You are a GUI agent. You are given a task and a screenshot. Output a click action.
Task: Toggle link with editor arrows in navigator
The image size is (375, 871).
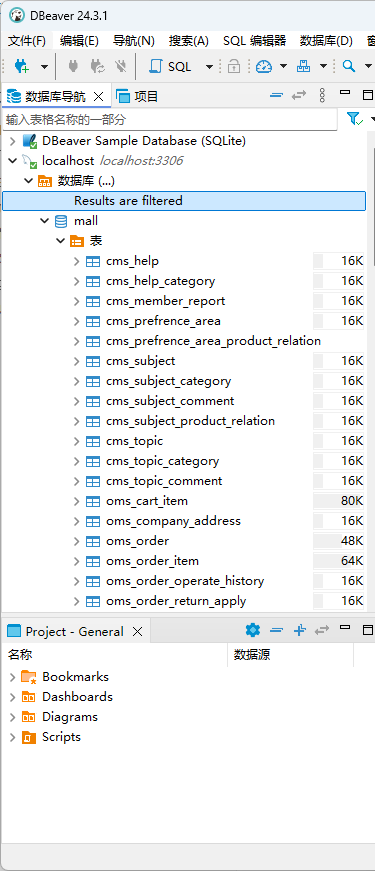click(299, 96)
